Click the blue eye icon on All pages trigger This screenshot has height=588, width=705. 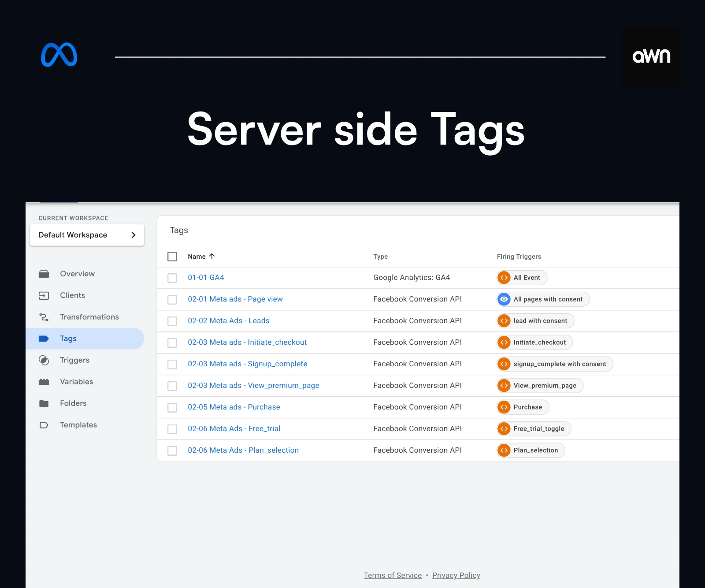click(504, 299)
